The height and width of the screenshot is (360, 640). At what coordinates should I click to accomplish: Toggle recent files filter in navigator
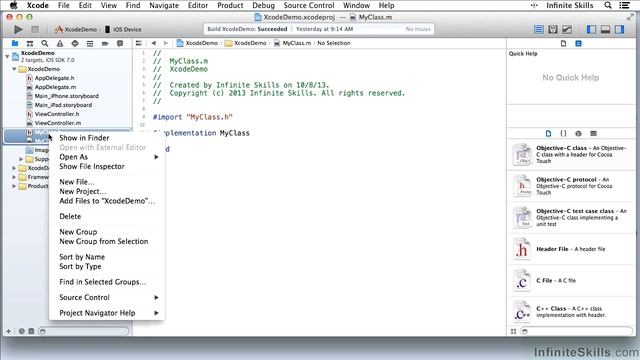[22, 331]
